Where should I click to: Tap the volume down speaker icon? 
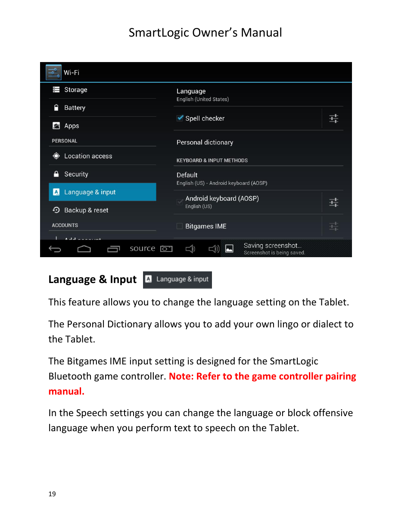coord(190,249)
